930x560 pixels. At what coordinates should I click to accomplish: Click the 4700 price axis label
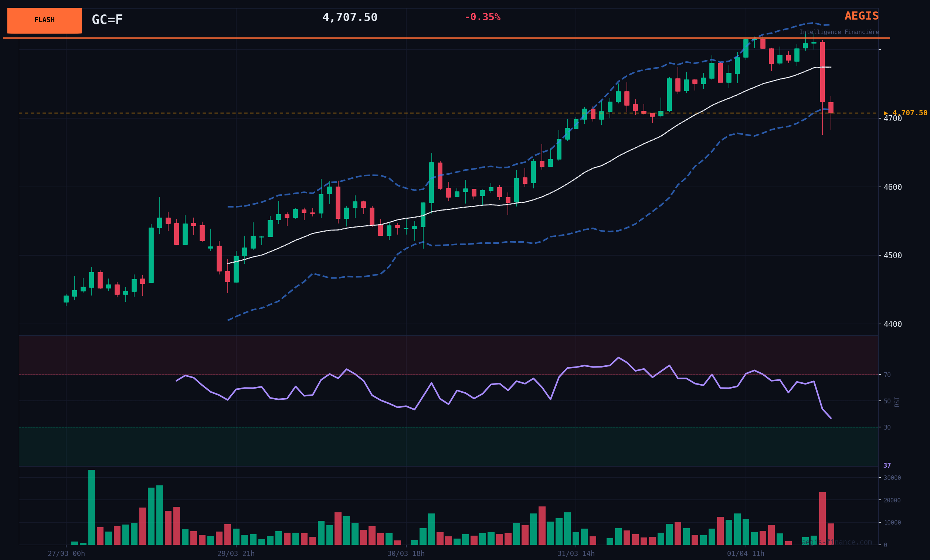click(892, 119)
